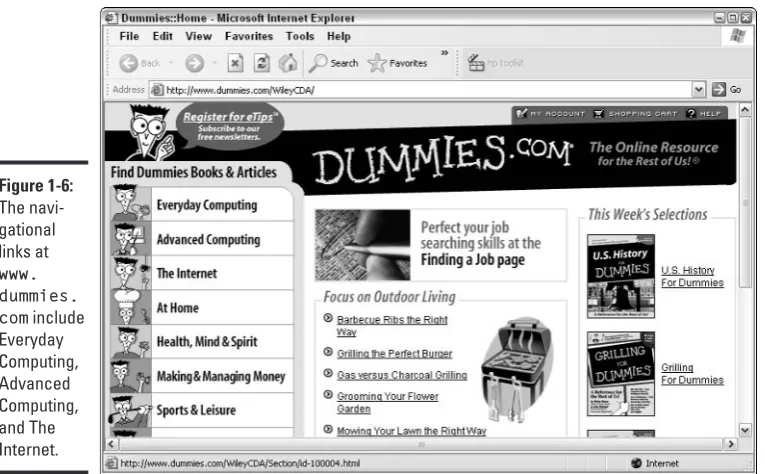The height and width of the screenshot is (474, 765).
Task: Open Search with the magnifier icon
Action: click(x=318, y=63)
